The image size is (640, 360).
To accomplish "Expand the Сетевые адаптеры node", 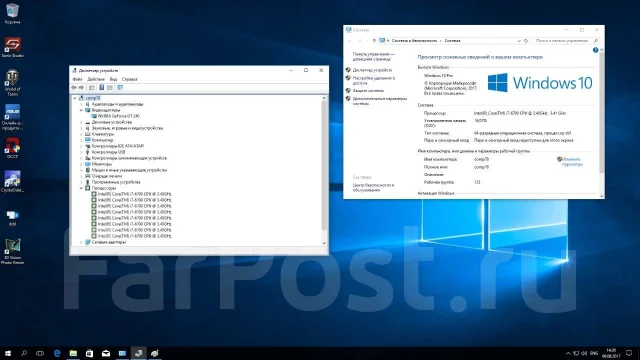I will point(81,242).
